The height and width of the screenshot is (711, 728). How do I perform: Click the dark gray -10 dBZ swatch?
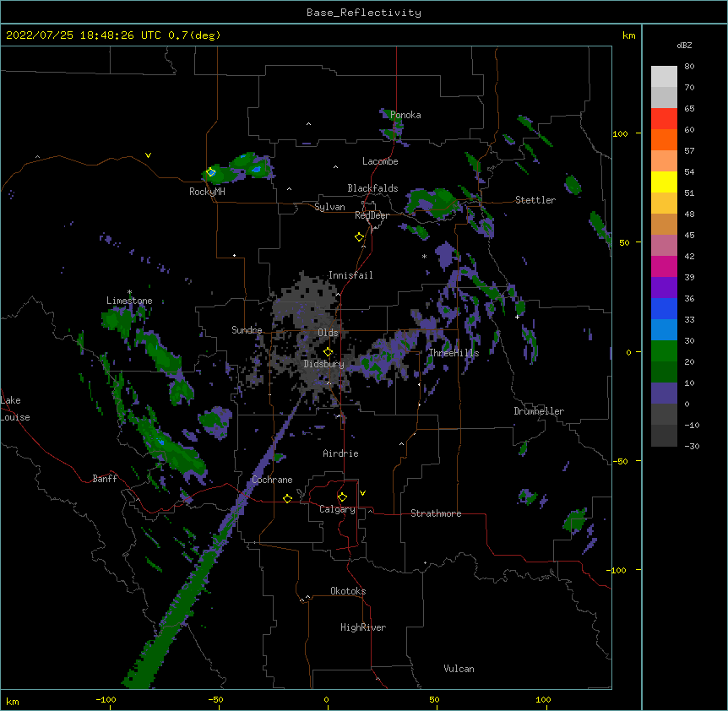pyautogui.click(x=664, y=436)
